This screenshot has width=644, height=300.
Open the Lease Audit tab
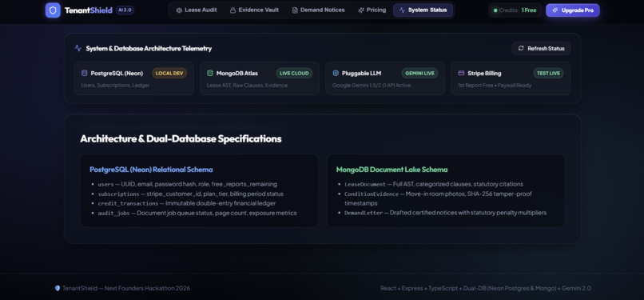[x=197, y=10]
